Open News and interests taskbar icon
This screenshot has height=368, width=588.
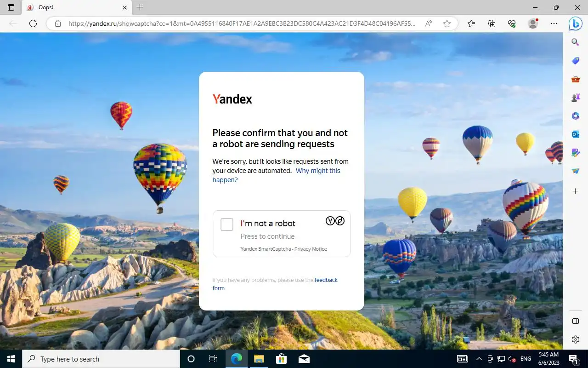point(462,359)
